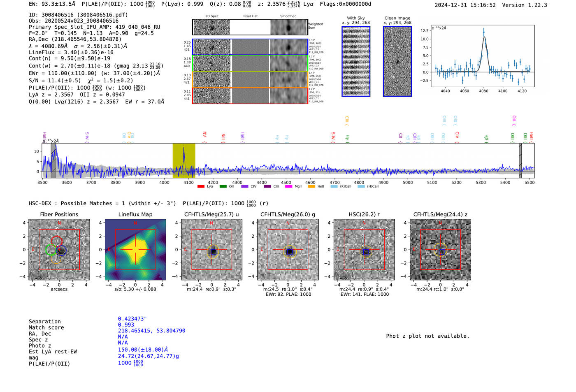Select the Cont(n) = 9.50(±9.50)e-19 line

[x=70, y=58]
